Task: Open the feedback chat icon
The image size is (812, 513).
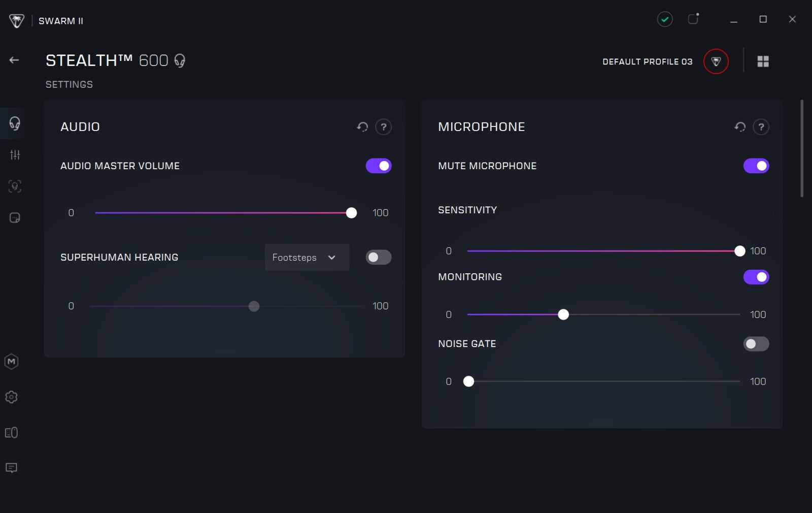Action: click(12, 468)
